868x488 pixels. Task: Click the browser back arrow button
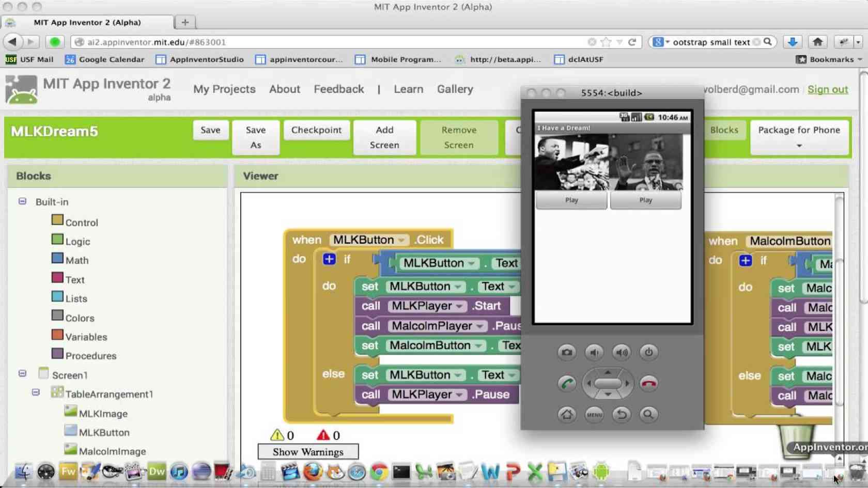13,42
